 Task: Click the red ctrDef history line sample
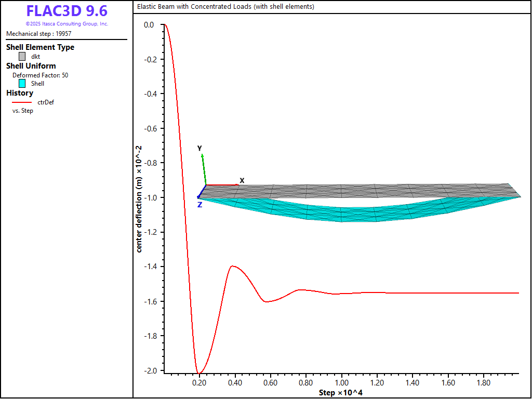[22, 102]
